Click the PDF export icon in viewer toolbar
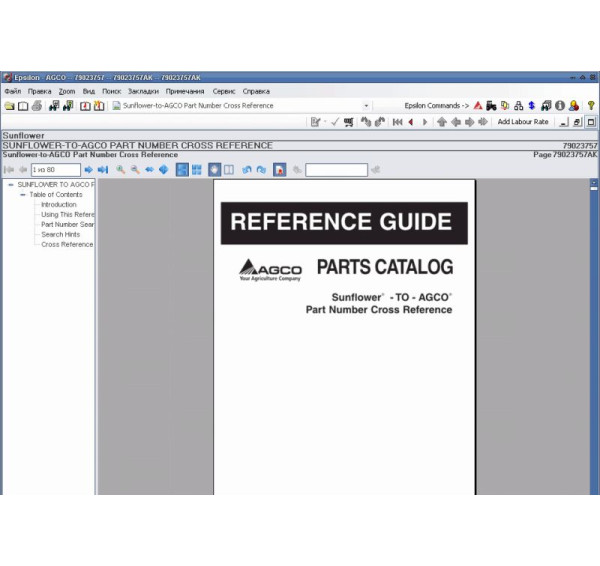Viewport: 600px width, 566px height. pyautogui.click(x=280, y=170)
